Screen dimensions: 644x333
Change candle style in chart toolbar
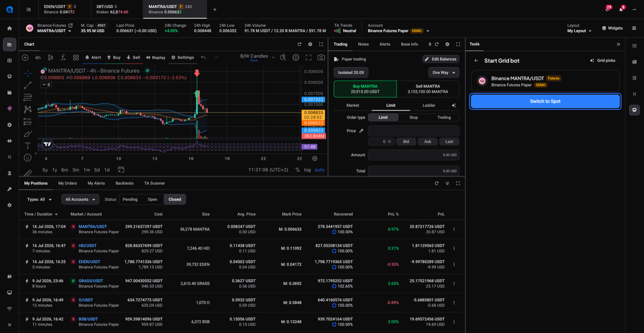point(51,57)
